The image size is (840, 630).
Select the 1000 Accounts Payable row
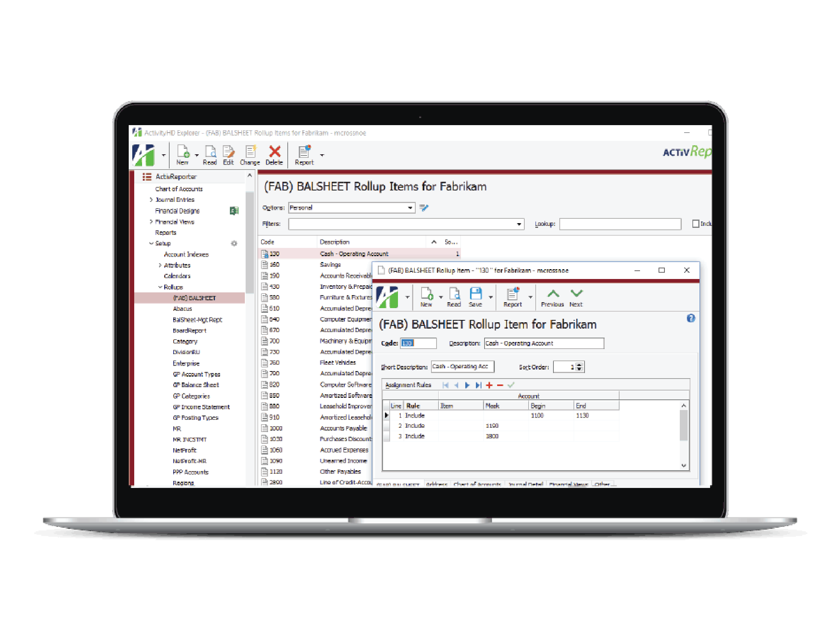click(315, 428)
